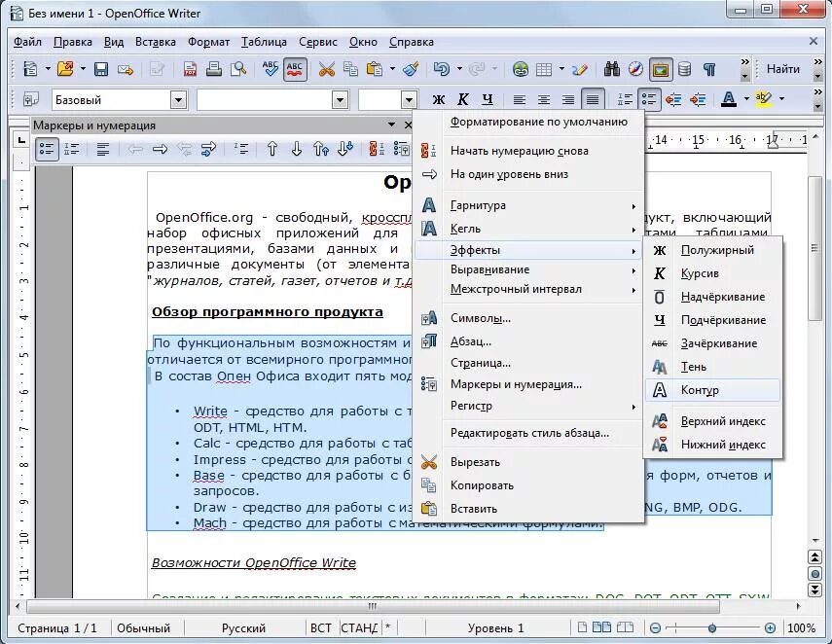
Task: Toggle Justified alignment button
Action: coord(593,99)
